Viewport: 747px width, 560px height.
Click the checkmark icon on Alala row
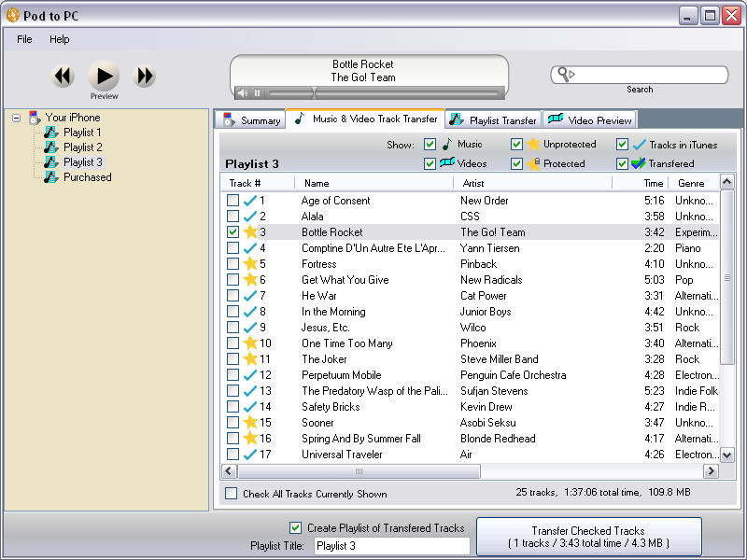[250, 217]
